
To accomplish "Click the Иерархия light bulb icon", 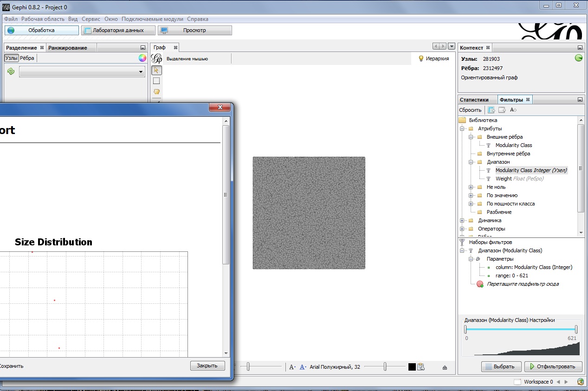I will point(421,58).
